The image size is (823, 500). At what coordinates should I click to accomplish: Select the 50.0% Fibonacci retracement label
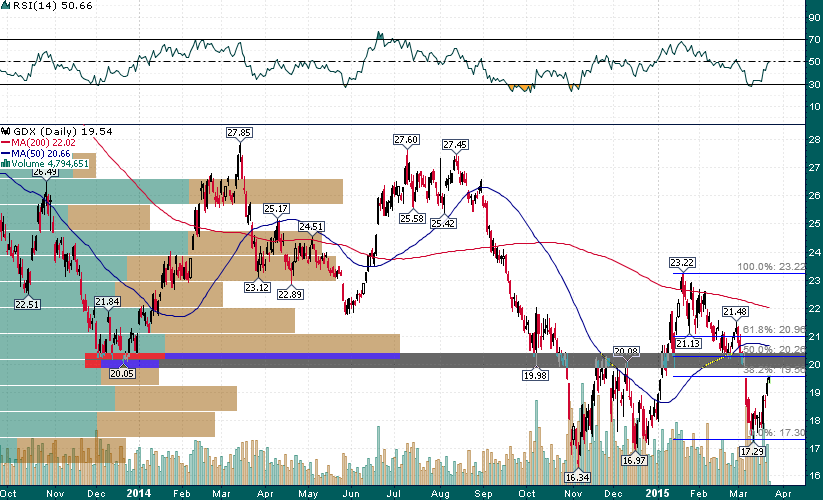(774, 349)
